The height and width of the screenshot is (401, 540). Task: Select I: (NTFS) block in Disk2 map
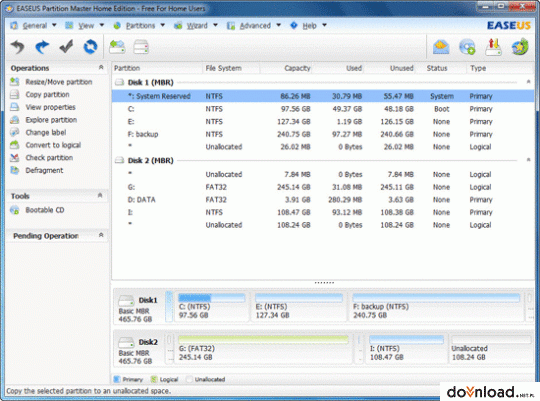point(406,349)
